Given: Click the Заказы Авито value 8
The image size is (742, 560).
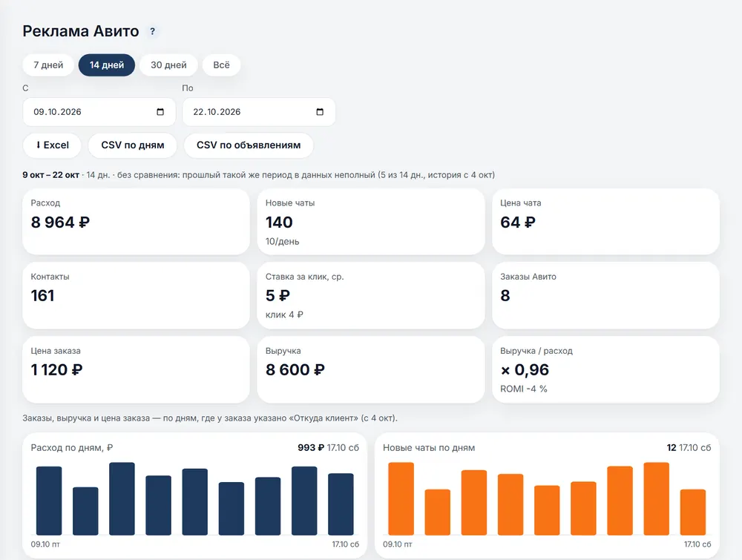Looking at the screenshot, I should pyautogui.click(x=505, y=296).
